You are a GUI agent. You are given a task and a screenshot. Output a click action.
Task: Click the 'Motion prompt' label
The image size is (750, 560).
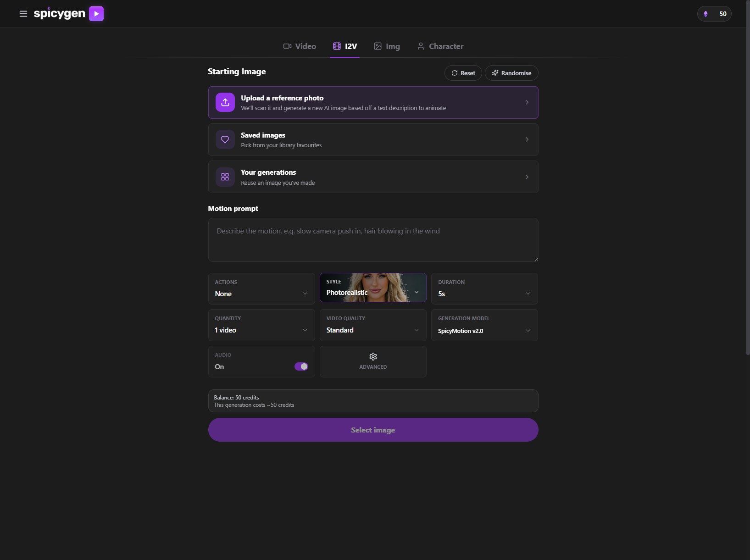click(x=233, y=209)
